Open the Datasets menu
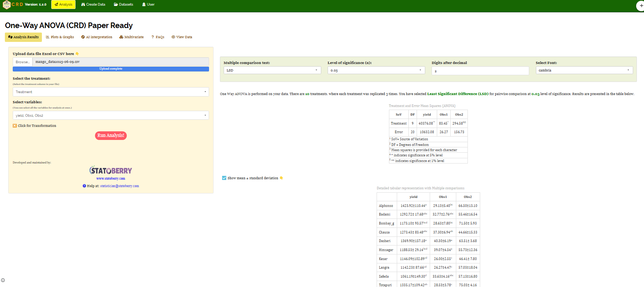Screen dimensions: 644x287 click(123, 4)
